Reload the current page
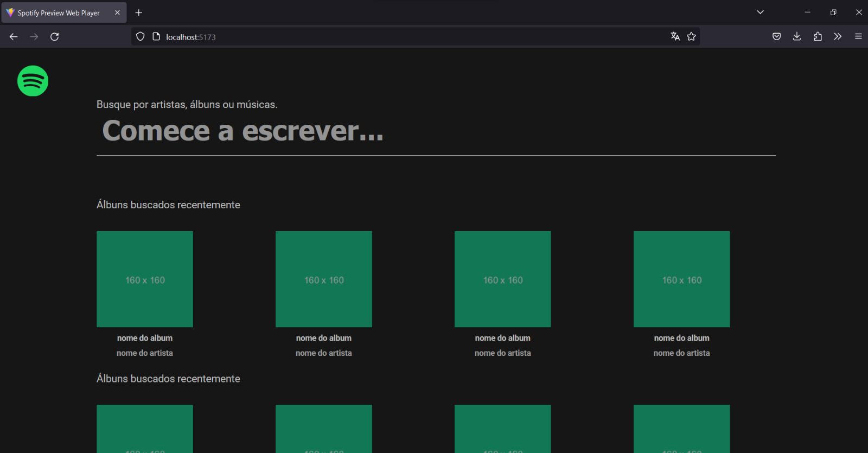 point(55,36)
